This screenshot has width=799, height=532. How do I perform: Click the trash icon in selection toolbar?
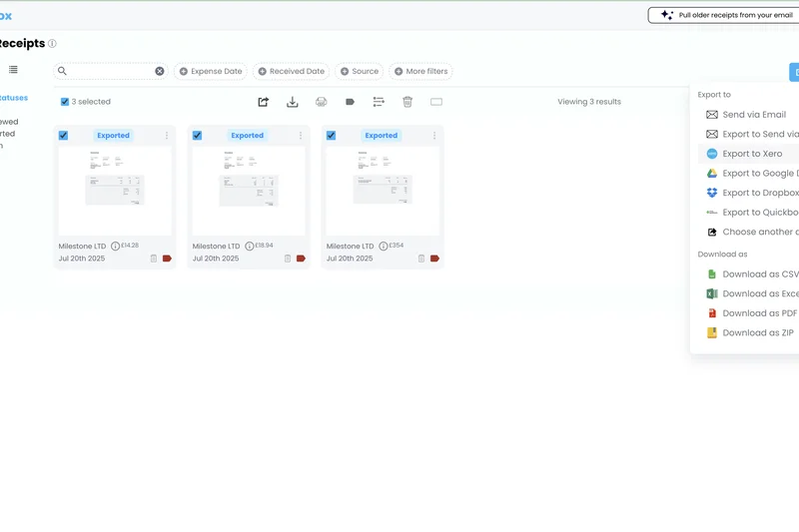pyautogui.click(x=407, y=102)
